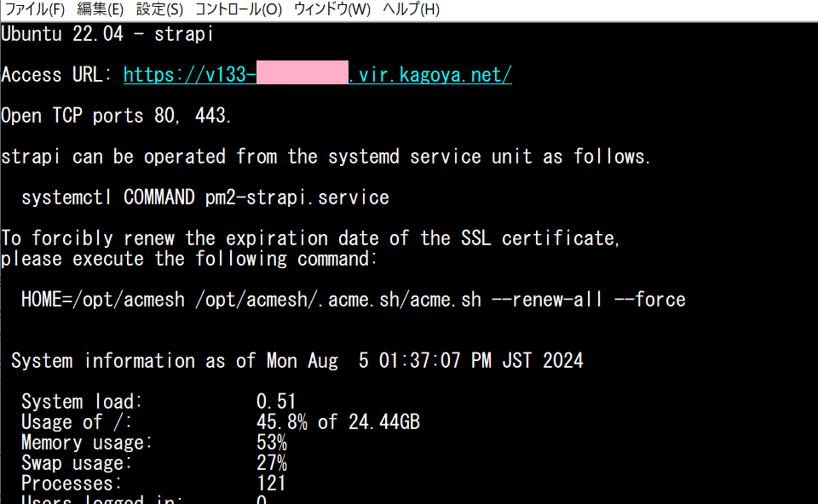Open the ファイル(F) menu
This screenshot has width=818, height=504.
[35, 9]
